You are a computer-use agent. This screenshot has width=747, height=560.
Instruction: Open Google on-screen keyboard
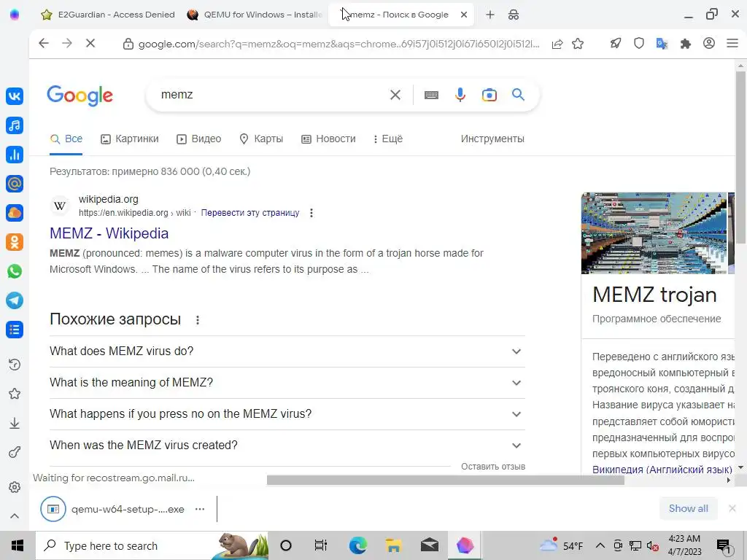431,95
